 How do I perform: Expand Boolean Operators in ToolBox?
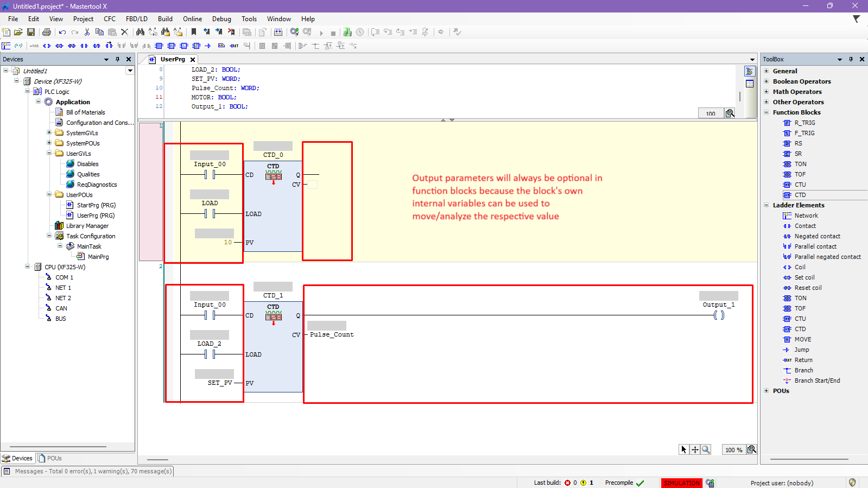(x=766, y=81)
